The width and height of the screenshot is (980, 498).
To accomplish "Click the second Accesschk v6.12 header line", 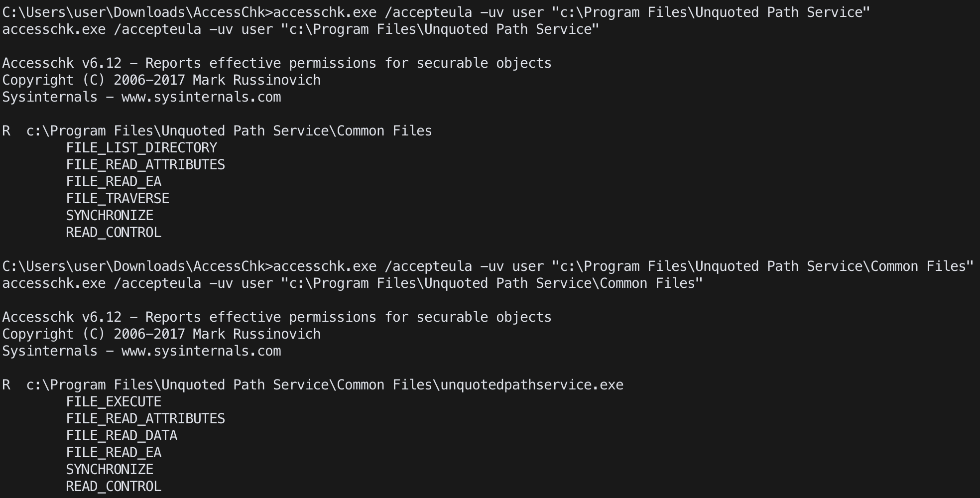I will 277,317.
